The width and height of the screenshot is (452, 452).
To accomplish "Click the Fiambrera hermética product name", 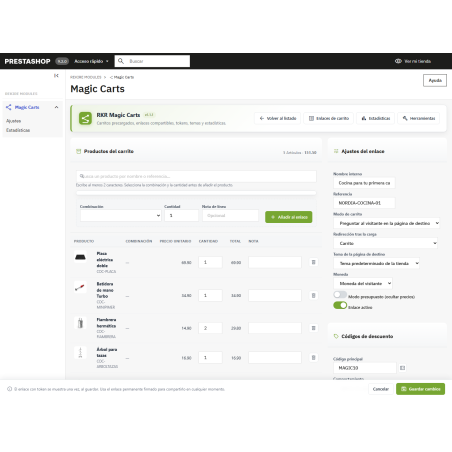I will tap(106, 323).
